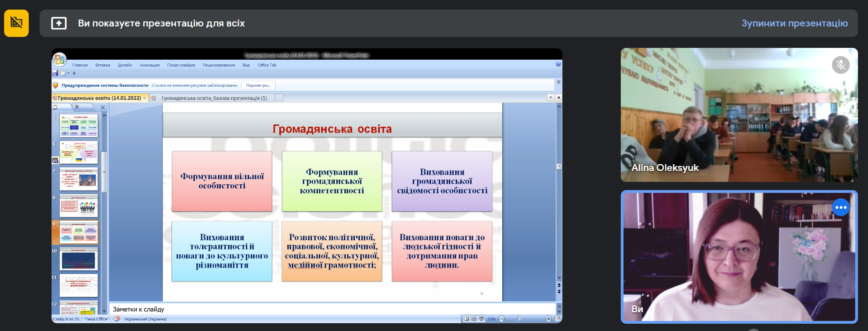The width and height of the screenshot is (868, 331).
Task: Click the animation icon beside slide 6
Action: [56, 160]
